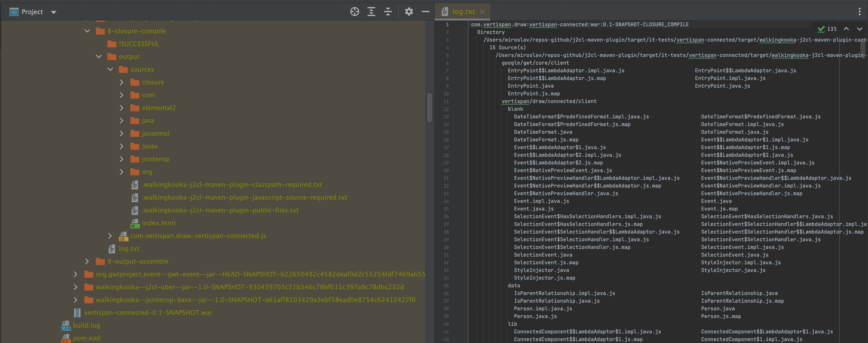This screenshot has height=343, width=868.
Task: Click 'google/gwt/core/client' path text
Action: point(535,63)
